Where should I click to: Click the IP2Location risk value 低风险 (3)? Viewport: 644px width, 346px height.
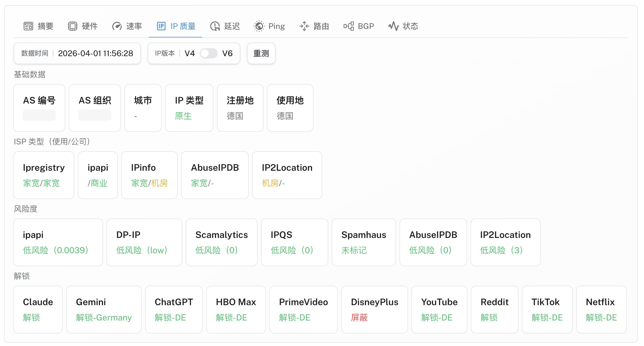[501, 250]
